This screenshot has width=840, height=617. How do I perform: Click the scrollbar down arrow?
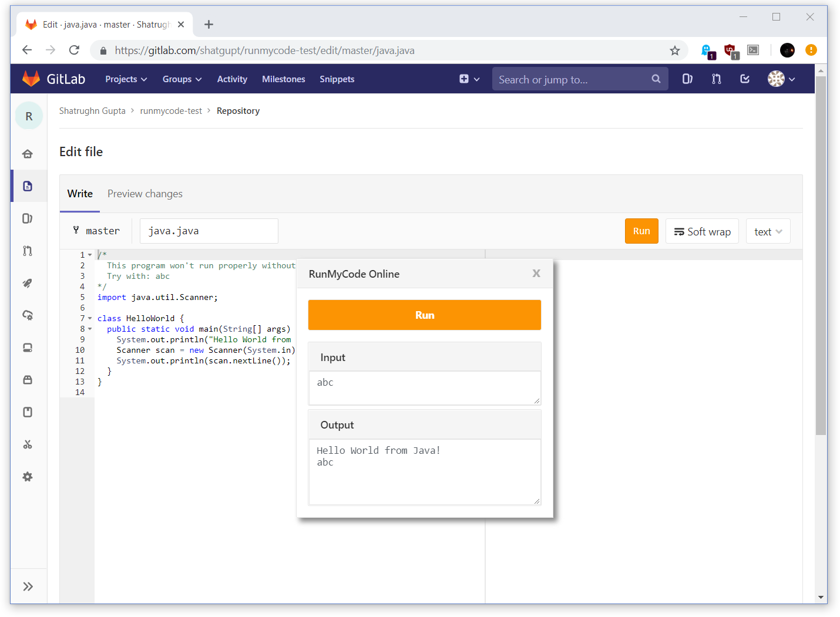821,597
